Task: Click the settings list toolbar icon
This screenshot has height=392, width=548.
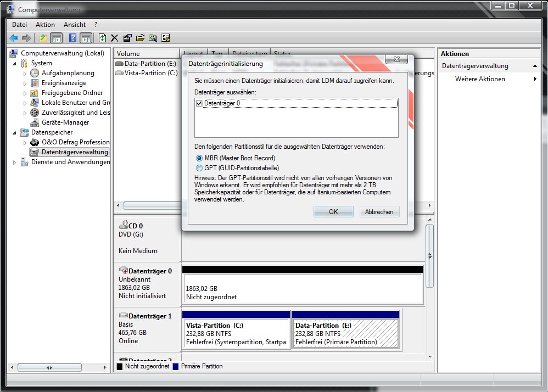Action: click(166, 38)
